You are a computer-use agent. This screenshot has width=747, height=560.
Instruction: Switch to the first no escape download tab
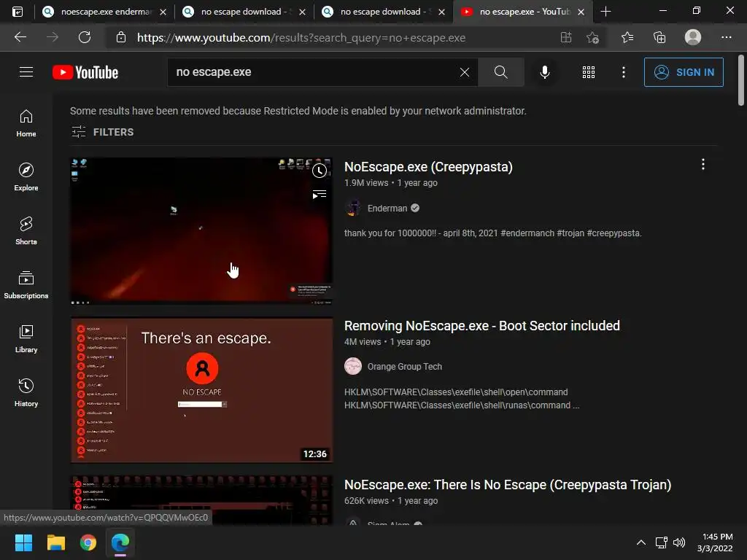point(242,12)
